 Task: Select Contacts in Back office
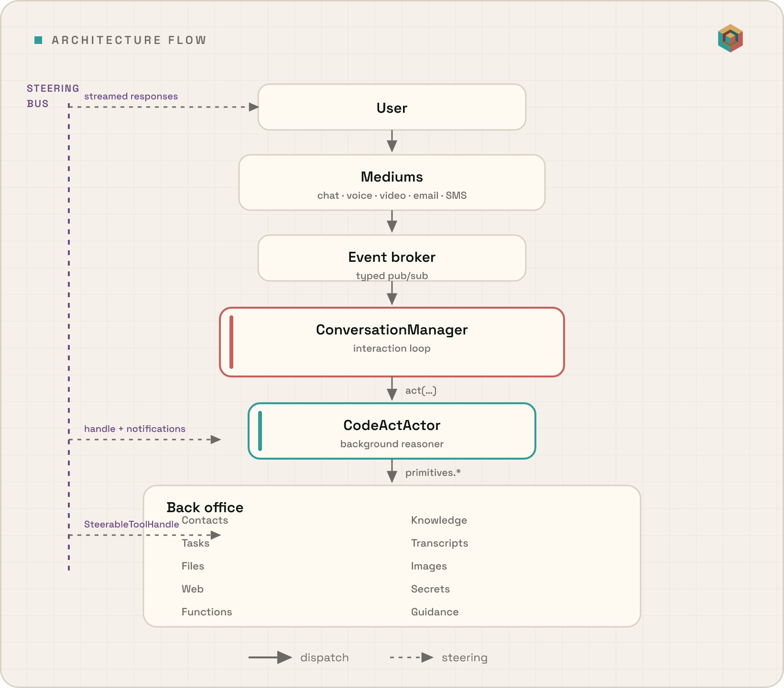click(205, 520)
